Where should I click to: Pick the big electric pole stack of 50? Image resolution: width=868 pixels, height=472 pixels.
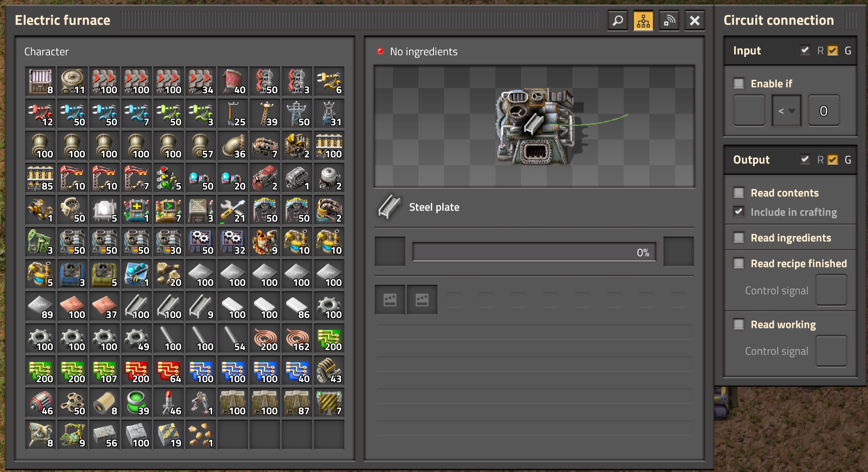coord(297,114)
